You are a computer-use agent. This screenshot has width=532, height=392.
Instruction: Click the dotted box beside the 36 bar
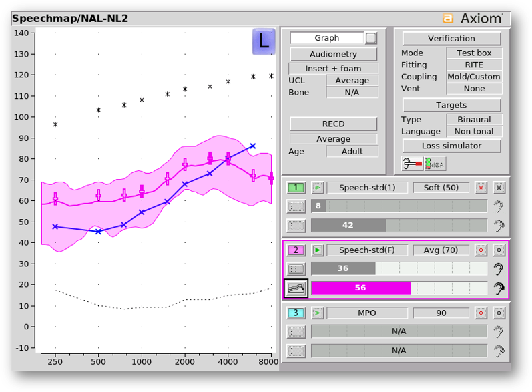pos(296,269)
